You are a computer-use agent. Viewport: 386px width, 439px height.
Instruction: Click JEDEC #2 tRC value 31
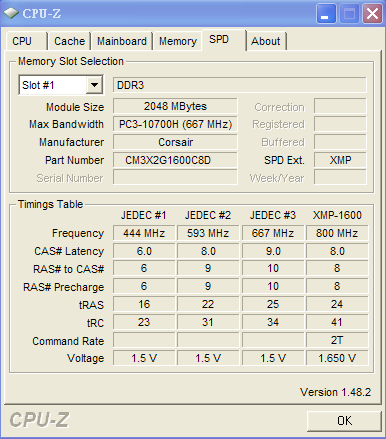[x=208, y=322]
